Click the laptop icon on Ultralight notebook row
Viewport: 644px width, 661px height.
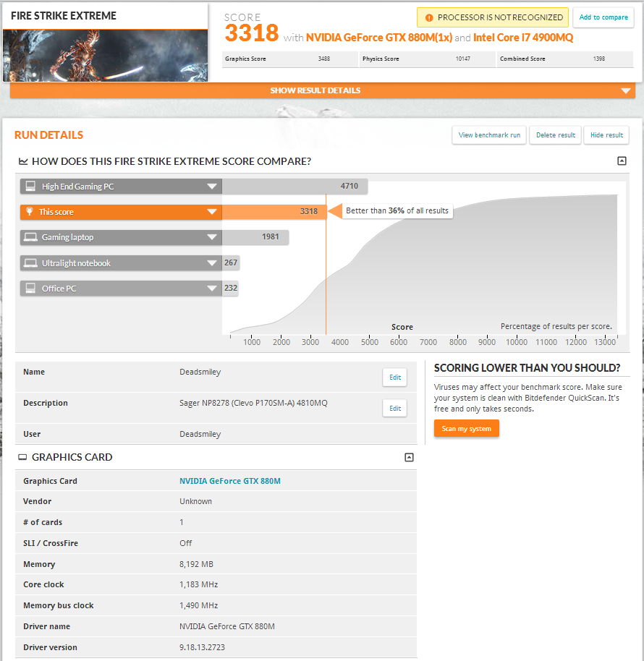pos(30,263)
